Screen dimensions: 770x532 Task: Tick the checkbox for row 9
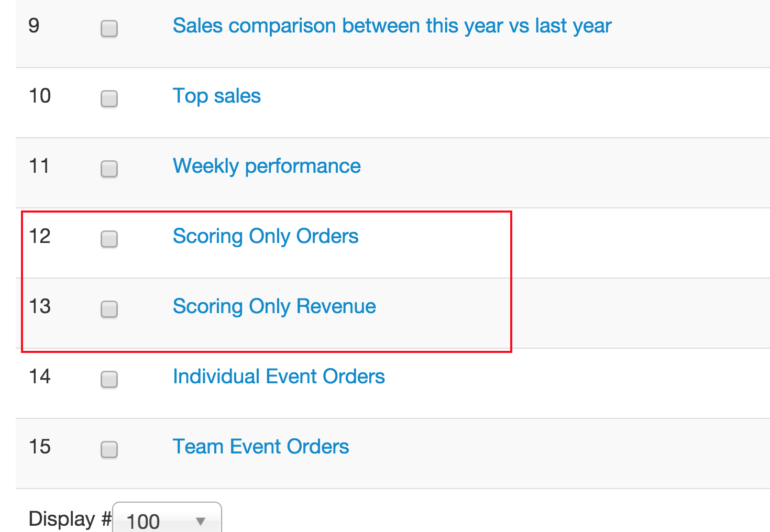[109, 28]
